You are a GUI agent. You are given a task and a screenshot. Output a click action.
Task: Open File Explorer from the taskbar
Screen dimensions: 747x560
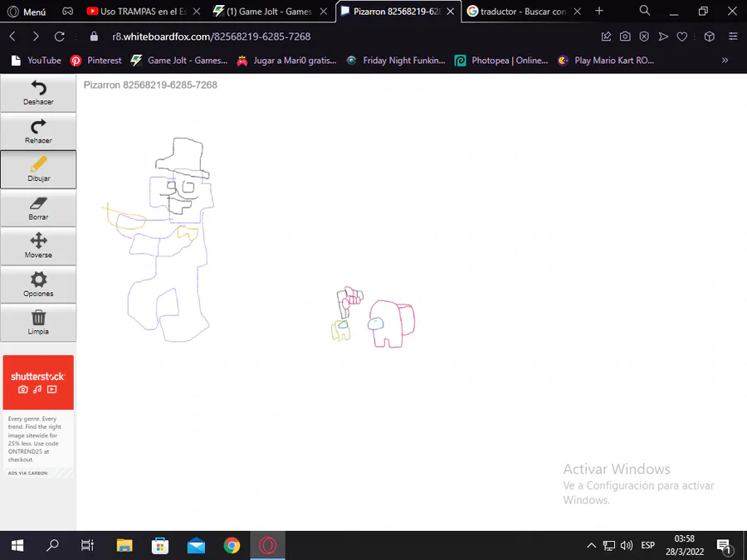coord(124,545)
